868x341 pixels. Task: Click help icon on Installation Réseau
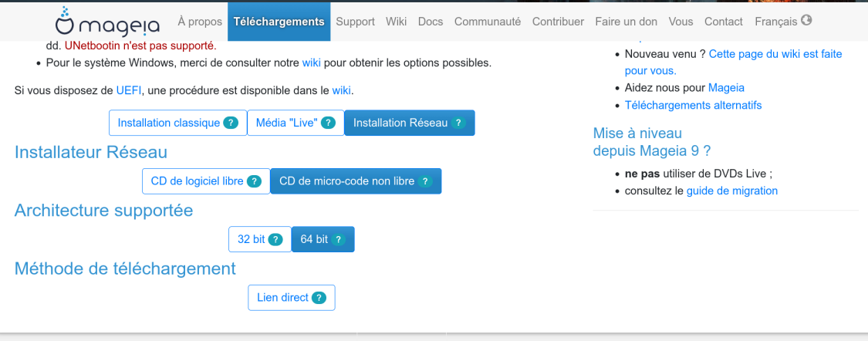click(x=458, y=123)
